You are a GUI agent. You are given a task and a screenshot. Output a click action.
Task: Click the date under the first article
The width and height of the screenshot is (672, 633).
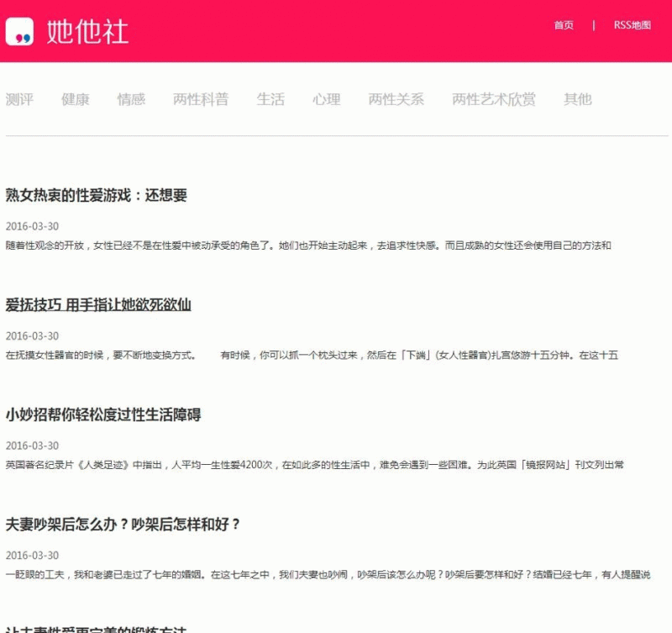pyautogui.click(x=32, y=225)
